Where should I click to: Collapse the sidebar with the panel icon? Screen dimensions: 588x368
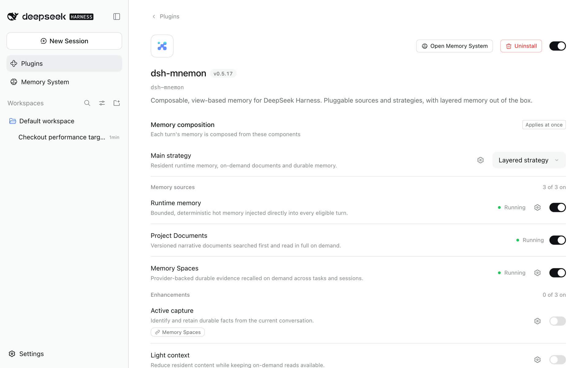116,17
